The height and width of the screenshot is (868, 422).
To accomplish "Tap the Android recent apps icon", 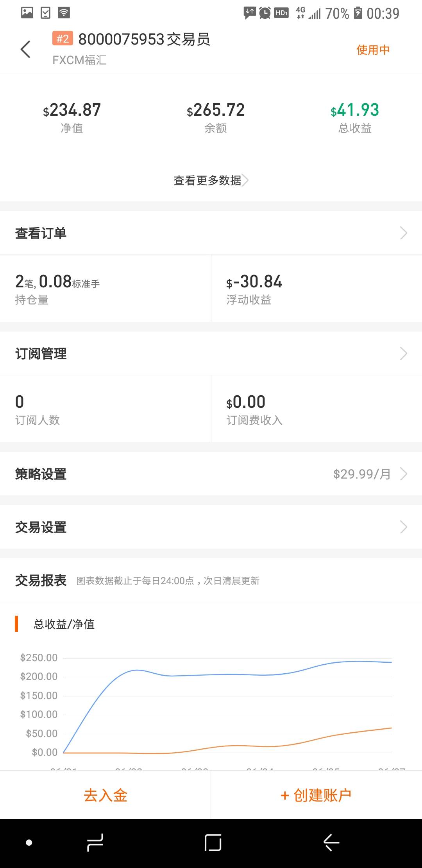I will click(x=95, y=842).
